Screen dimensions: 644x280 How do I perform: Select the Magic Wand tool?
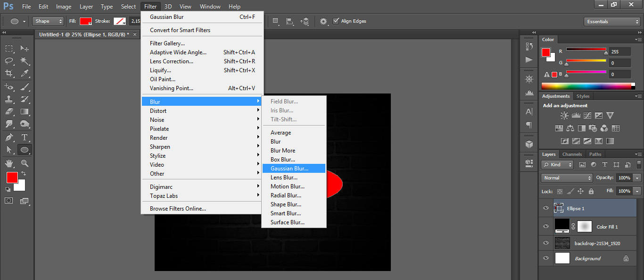pyautogui.click(x=25, y=61)
